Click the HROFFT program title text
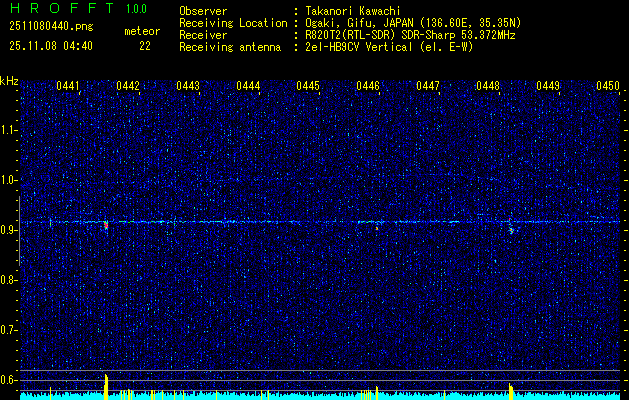 (x=62, y=8)
